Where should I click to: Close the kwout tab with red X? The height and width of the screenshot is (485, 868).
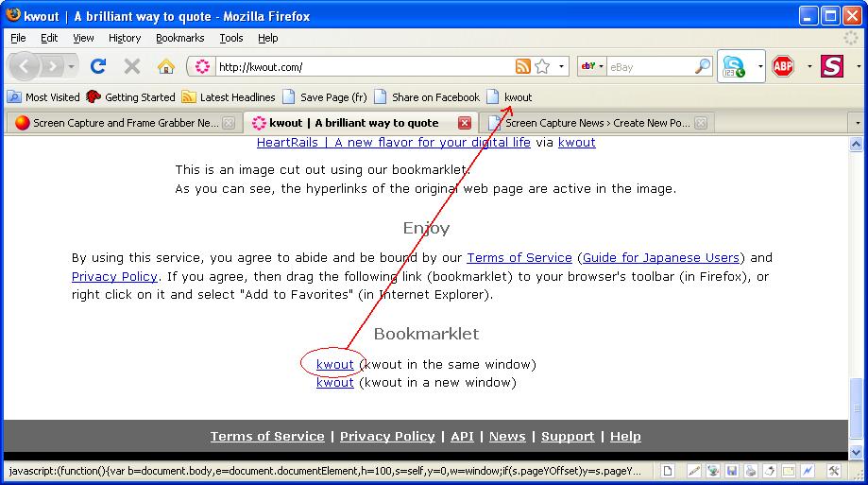tap(465, 123)
